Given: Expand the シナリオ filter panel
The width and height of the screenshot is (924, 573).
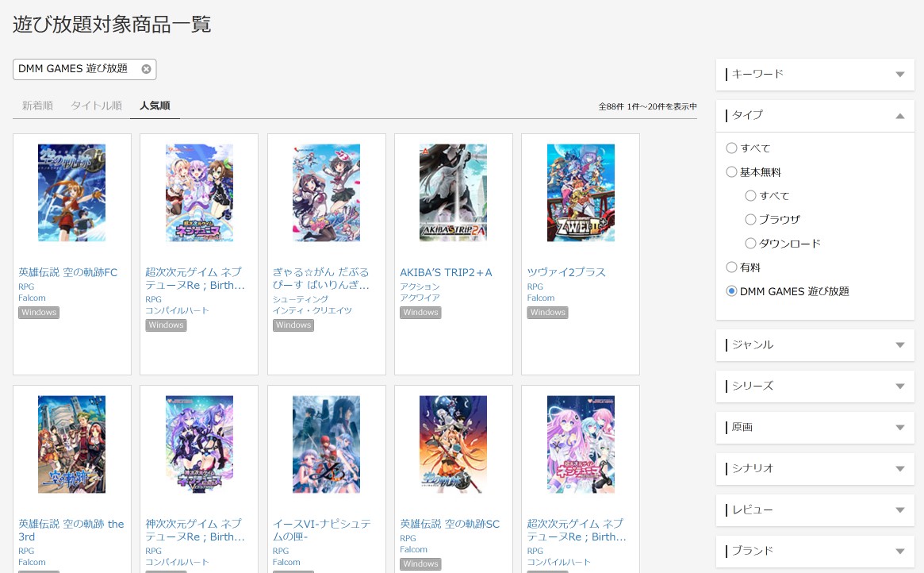Looking at the screenshot, I should [815, 469].
